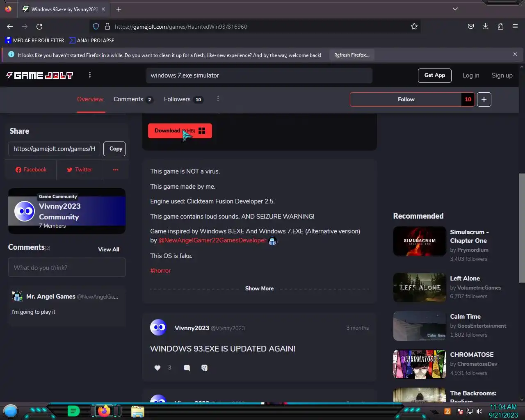This screenshot has width=525, height=420.
Task: Click the Get App button
Action: pos(435,75)
